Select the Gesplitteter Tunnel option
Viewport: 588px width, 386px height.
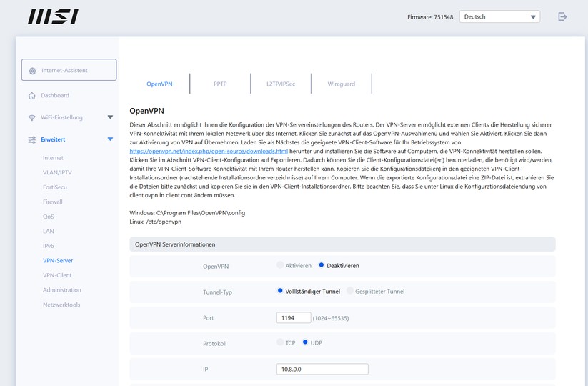click(x=350, y=291)
